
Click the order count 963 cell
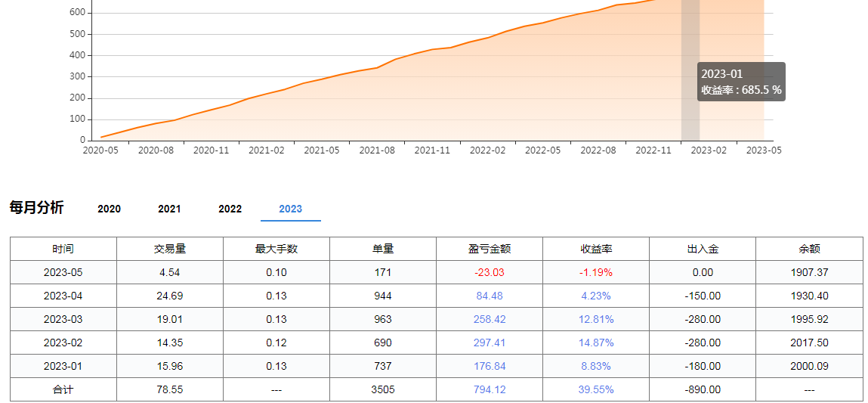pyautogui.click(x=382, y=319)
